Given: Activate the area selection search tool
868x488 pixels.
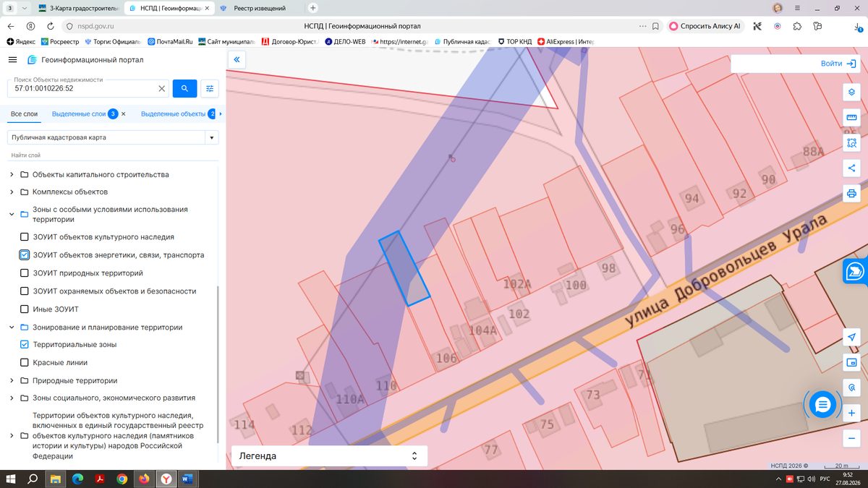Looking at the screenshot, I should [x=851, y=143].
